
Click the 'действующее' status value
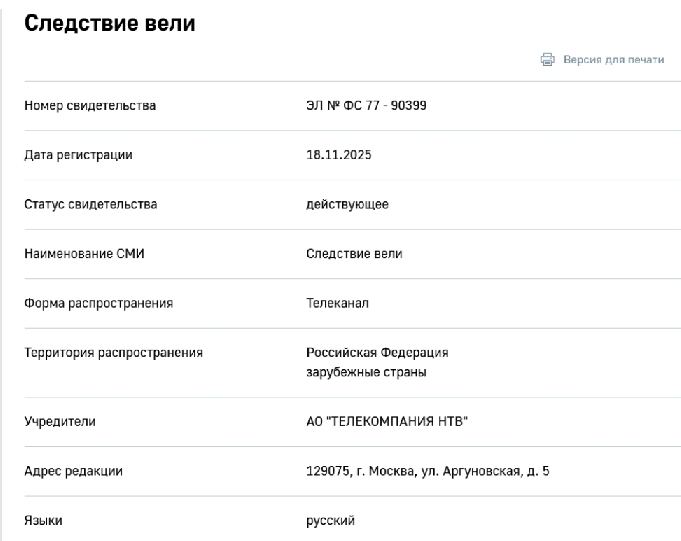pos(347,205)
